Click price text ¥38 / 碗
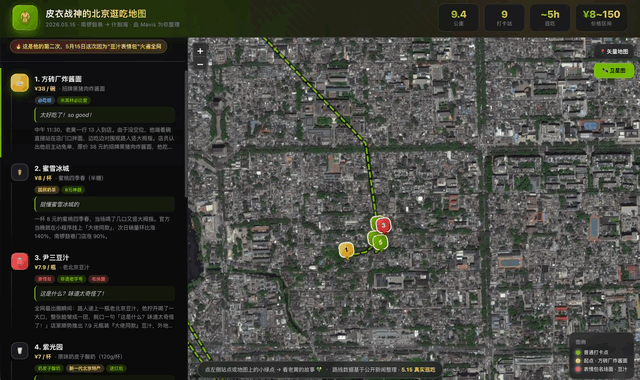640x380 pixels. (x=45, y=89)
